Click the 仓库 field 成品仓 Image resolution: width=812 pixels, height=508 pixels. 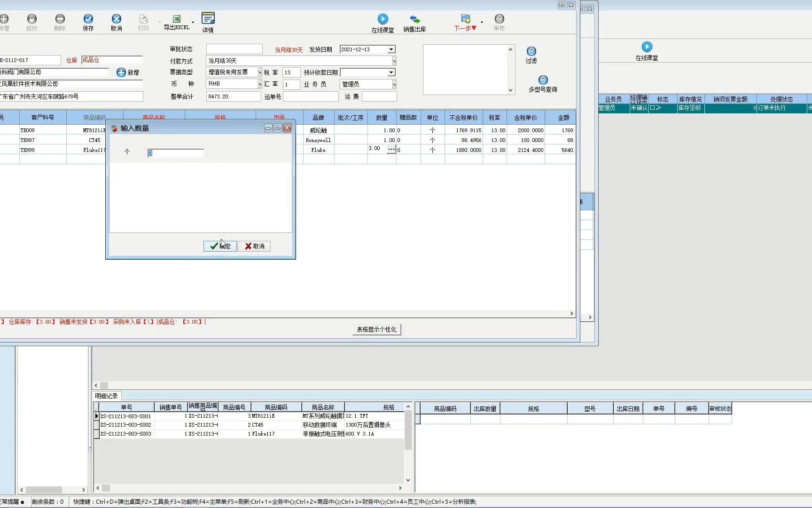(112, 60)
